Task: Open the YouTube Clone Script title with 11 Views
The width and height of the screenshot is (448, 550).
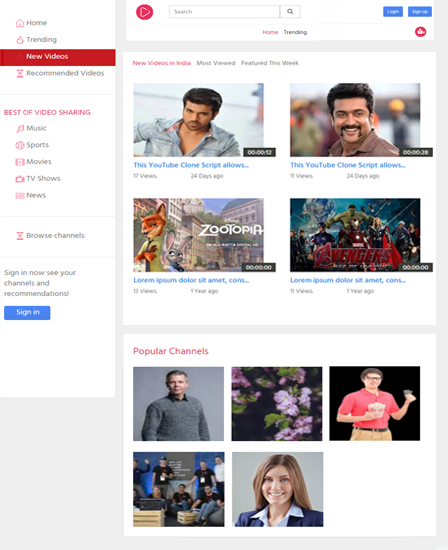Action: point(348,165)
